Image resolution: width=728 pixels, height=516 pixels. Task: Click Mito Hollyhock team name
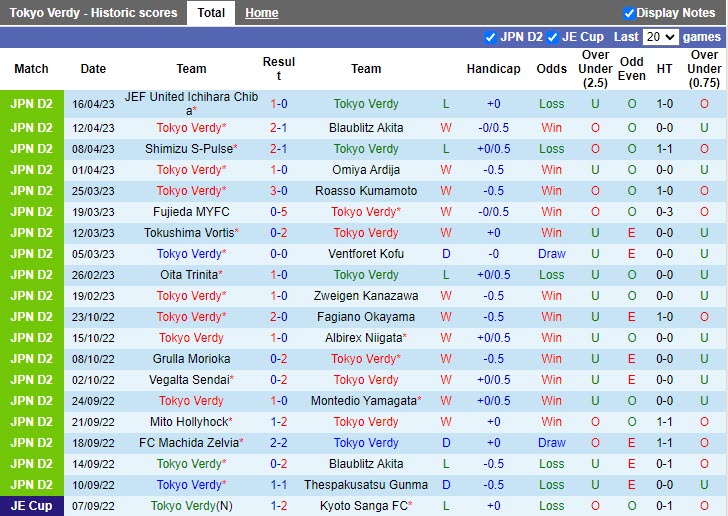coord(189,422)
